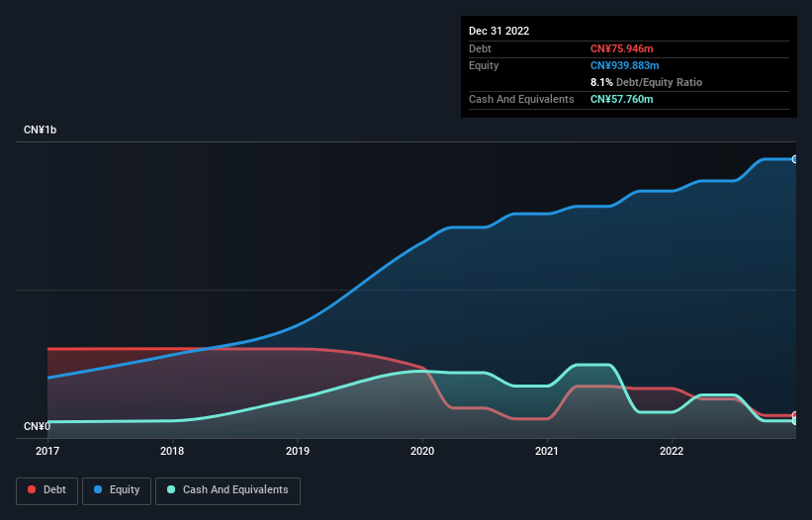812x520 pixels.
Task: Click the Debt label in tooltip
Action: (x=480, y=48)
